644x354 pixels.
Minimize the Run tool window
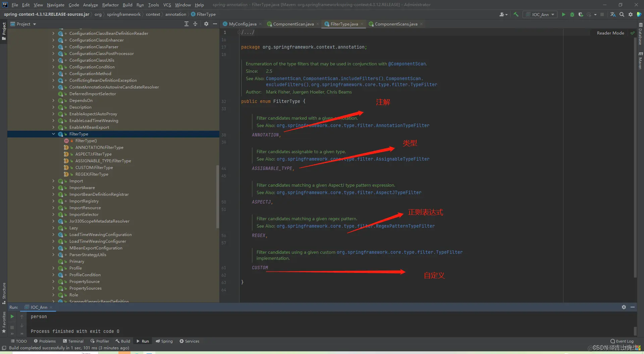(633, 307)
